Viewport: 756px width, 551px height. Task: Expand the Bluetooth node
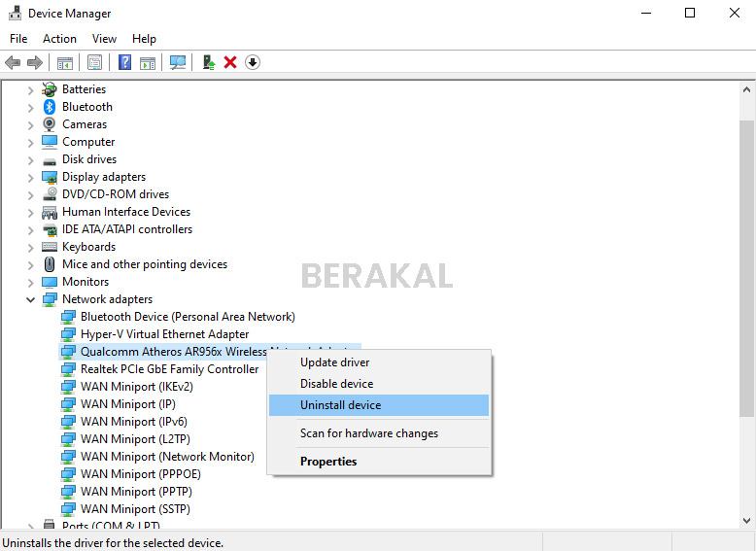pyautogui.click(x=30, y=108)
